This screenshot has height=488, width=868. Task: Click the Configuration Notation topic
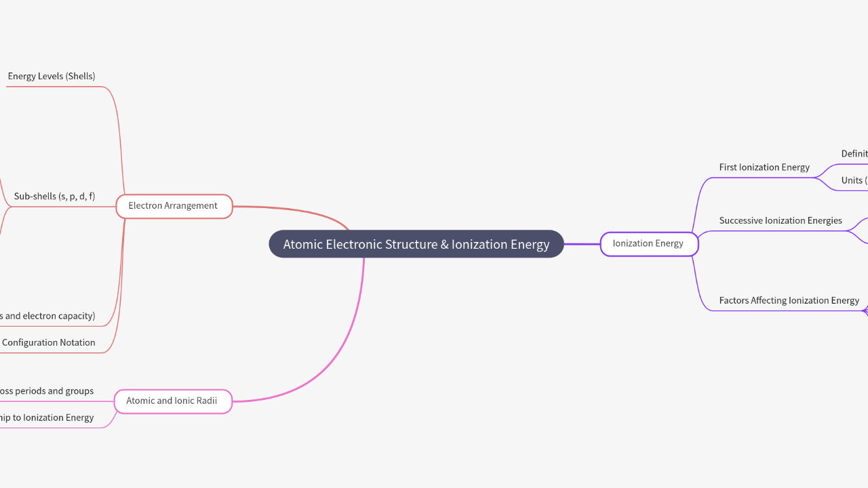tap(48, 342)
